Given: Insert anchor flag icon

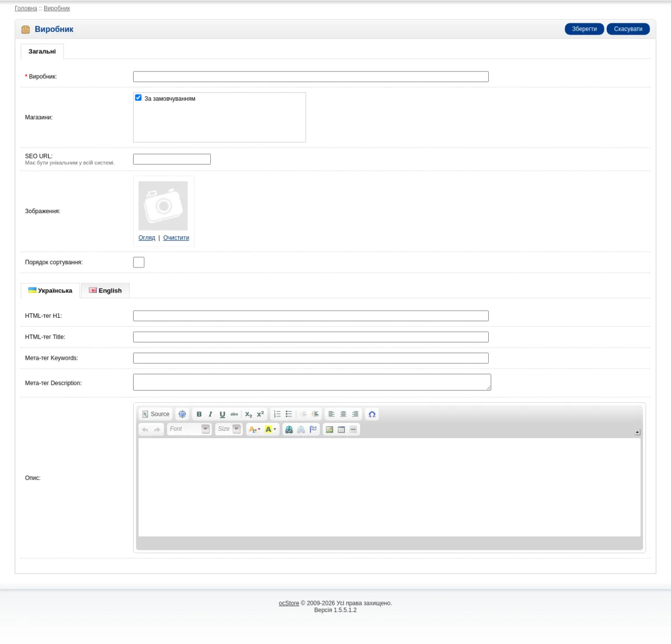Looking at the screenshot, I should tap(313, 429).
